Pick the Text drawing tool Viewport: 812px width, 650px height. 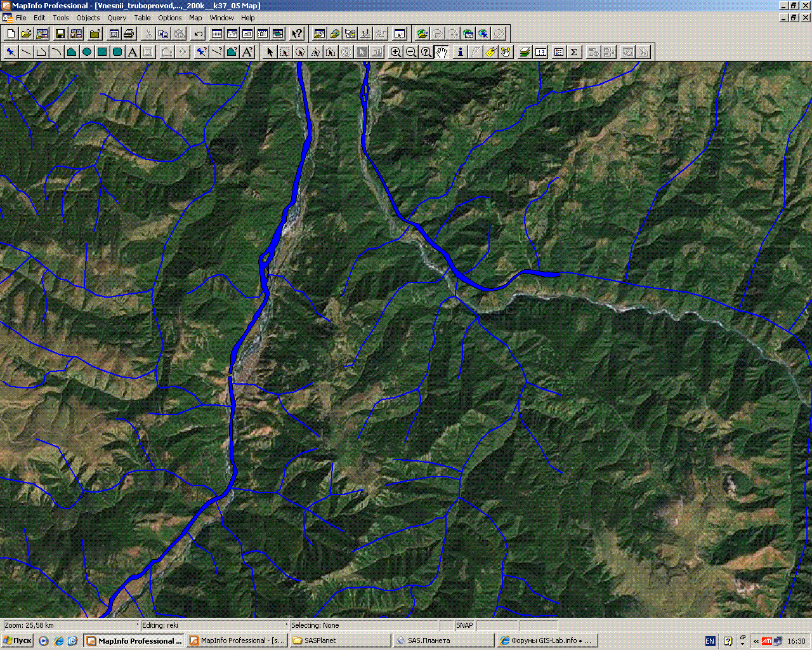tap(133, 52)
